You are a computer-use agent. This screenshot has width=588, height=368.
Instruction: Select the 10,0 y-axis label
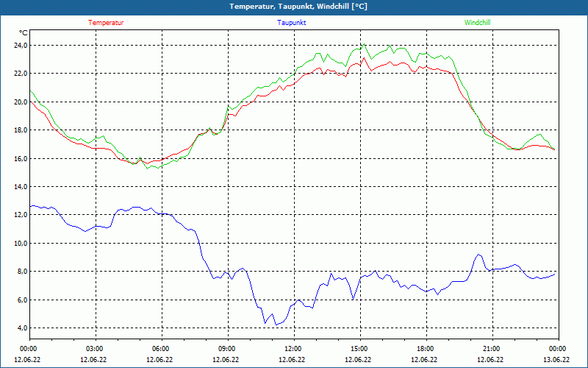[x=21, y=244]
